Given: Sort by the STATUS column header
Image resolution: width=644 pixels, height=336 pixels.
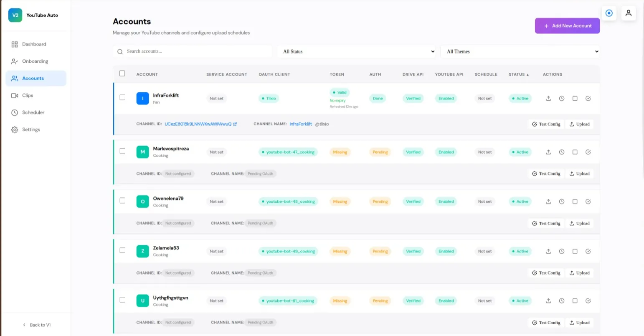Looking at the screenshot, I should pos(519,74).
